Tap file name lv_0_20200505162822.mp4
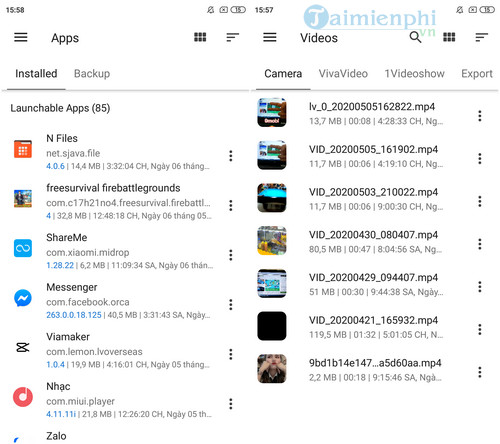Viewport: 500px width, 444px height. coord(372,107)
